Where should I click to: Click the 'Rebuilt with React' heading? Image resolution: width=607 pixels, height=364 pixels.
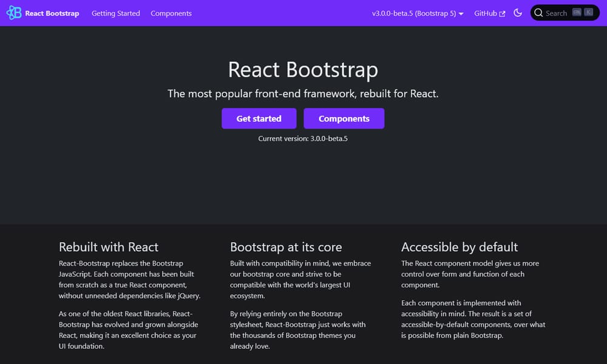pos(109,247)
